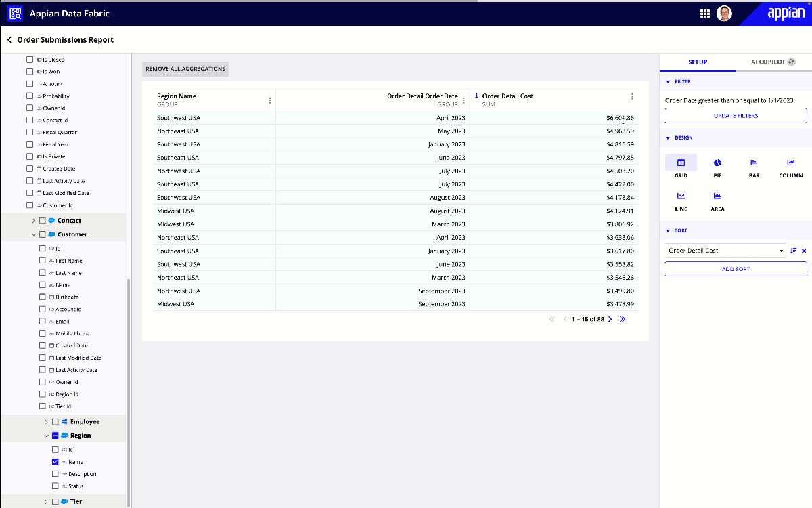
Task: Select the Area chart design
Action: click(717, 196)
